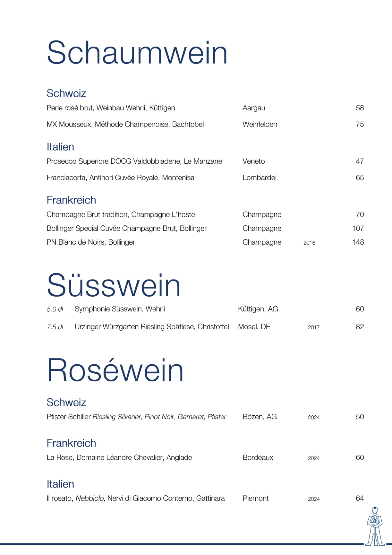Click the Perle rosé brut wine entry
Screen dimensions: 392x555
pos(111,108)
